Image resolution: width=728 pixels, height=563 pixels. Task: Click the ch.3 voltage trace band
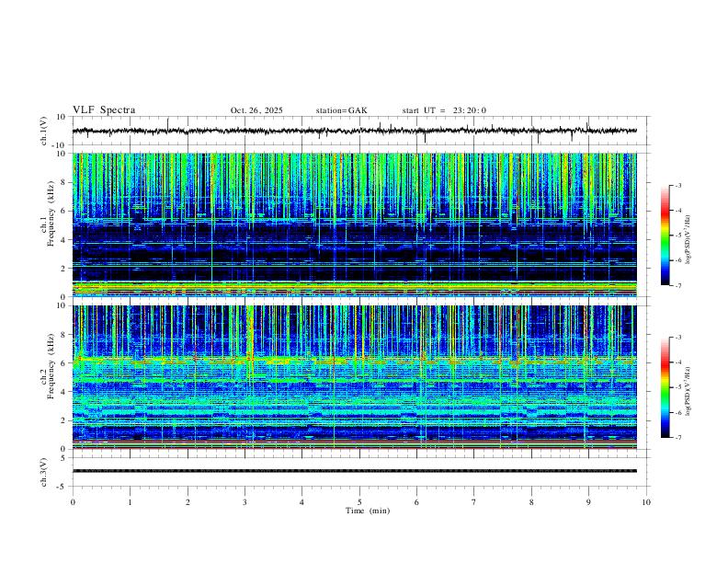(355, 471)
